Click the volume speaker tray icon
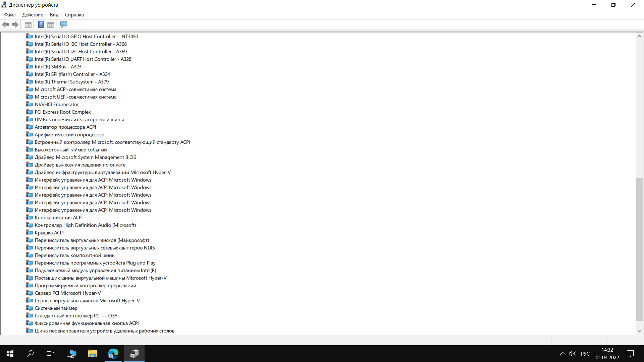This screenshot has height=362, width=644. (573, 354)
